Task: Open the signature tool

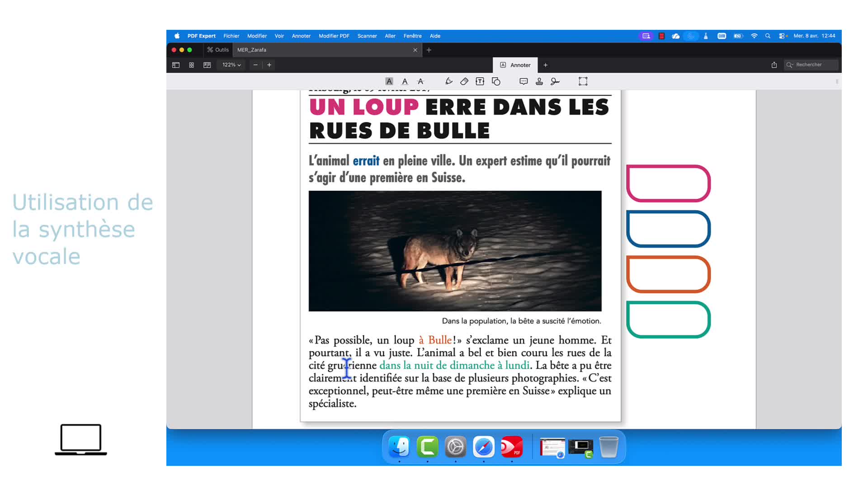Action: [555, 81]
